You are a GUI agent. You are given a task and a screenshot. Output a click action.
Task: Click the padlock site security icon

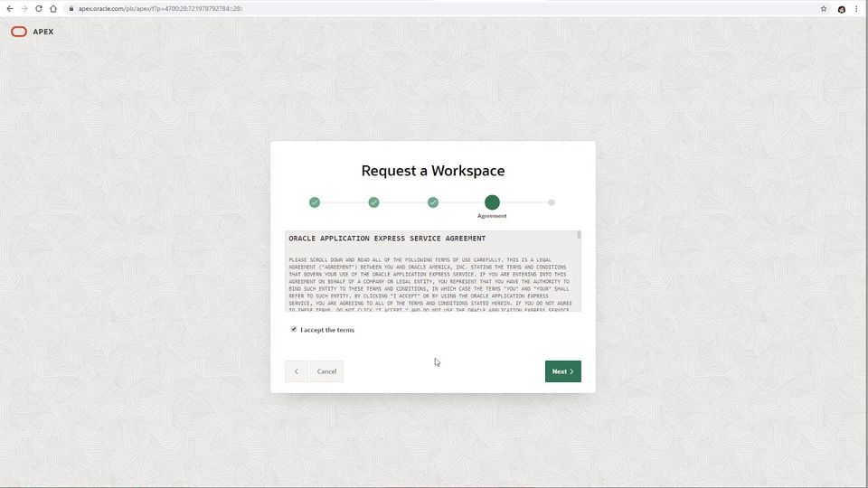(x=71, y=9)
